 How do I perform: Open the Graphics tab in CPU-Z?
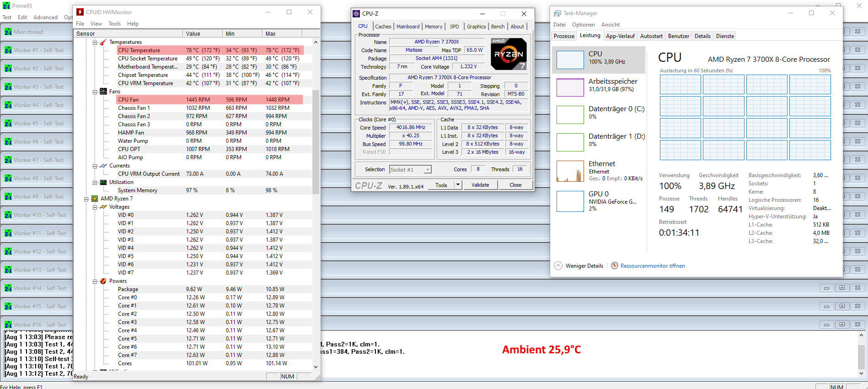click(477, 27)
